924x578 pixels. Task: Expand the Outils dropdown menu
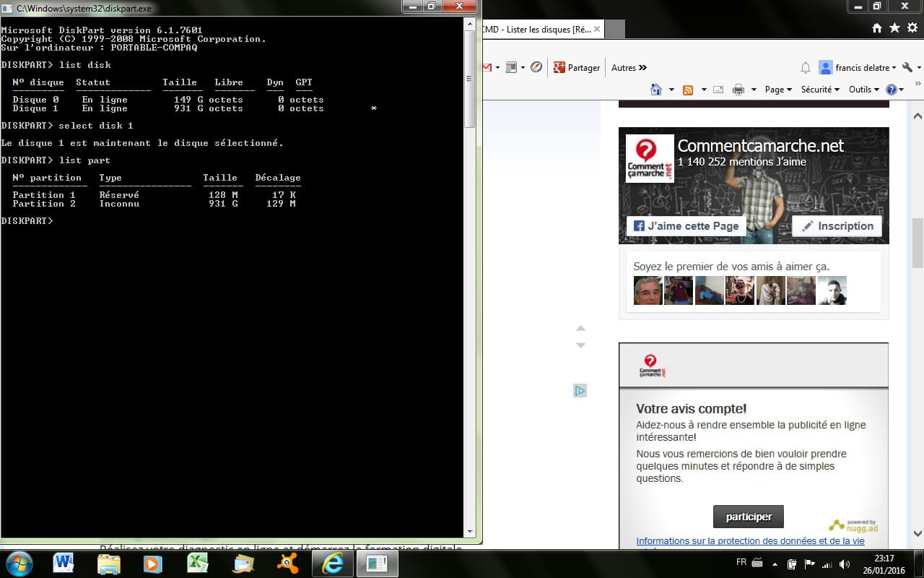(863, 90)
